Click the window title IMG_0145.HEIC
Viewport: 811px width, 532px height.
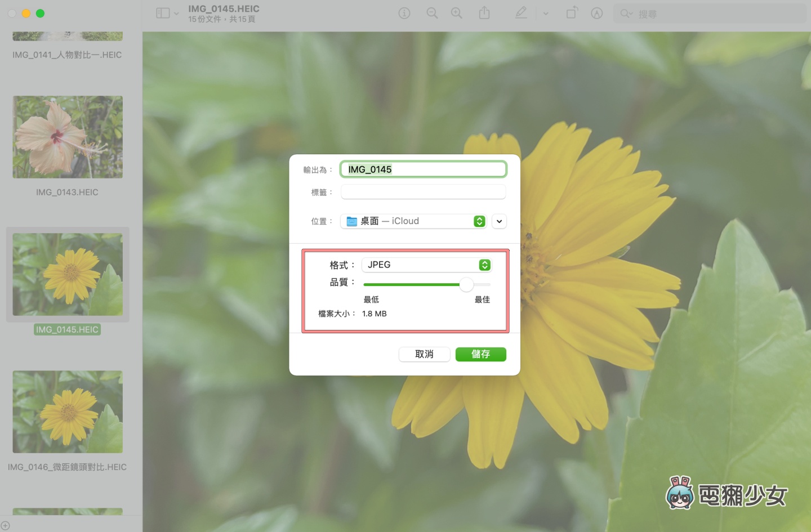coord(224,8)
